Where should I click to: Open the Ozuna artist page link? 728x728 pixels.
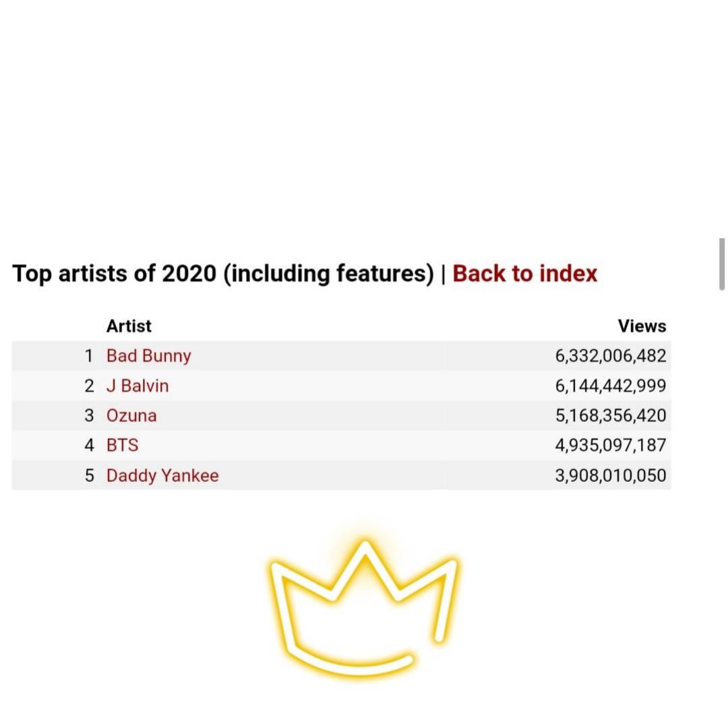[x=131, y=416]
